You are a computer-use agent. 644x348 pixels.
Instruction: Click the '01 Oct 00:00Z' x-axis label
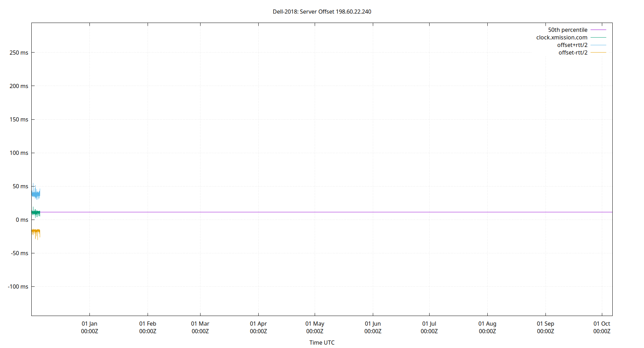pyautogui.click(x=602, y=327)
